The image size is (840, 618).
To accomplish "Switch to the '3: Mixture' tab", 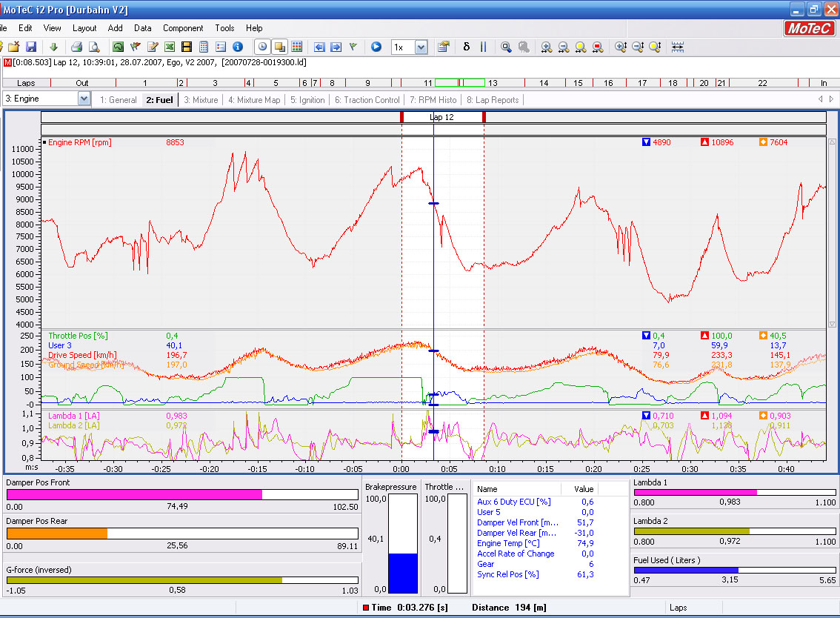I will (201, 100).
